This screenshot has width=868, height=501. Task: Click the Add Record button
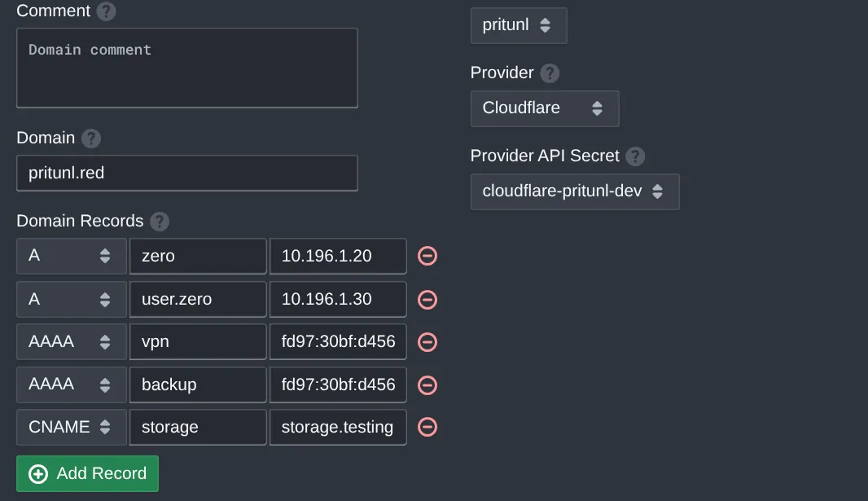click(x=87, y=473)
